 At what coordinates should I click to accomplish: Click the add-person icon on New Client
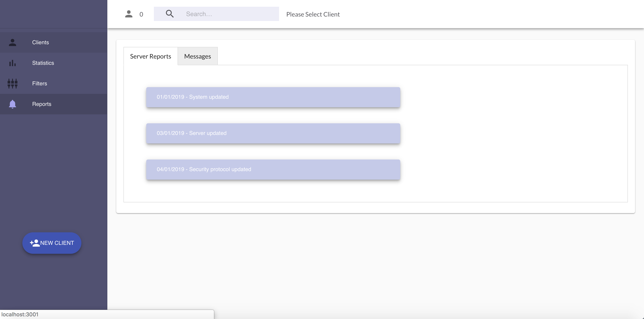(x=35, y=243)
